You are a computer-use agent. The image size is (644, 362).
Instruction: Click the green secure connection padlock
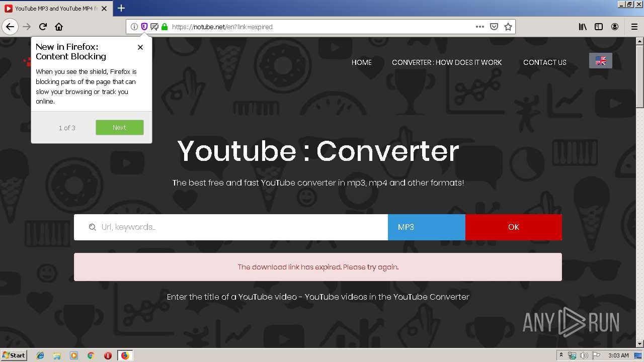(x=165, y=27)
